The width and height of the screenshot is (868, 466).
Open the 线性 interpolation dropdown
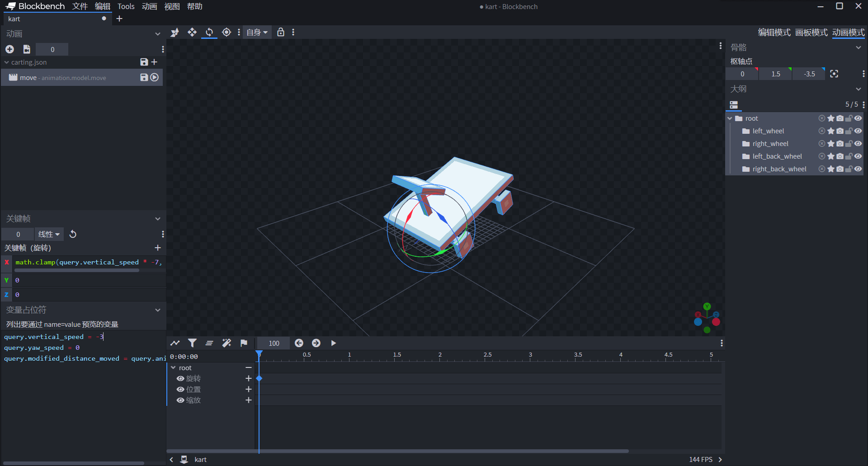(49, 234)
